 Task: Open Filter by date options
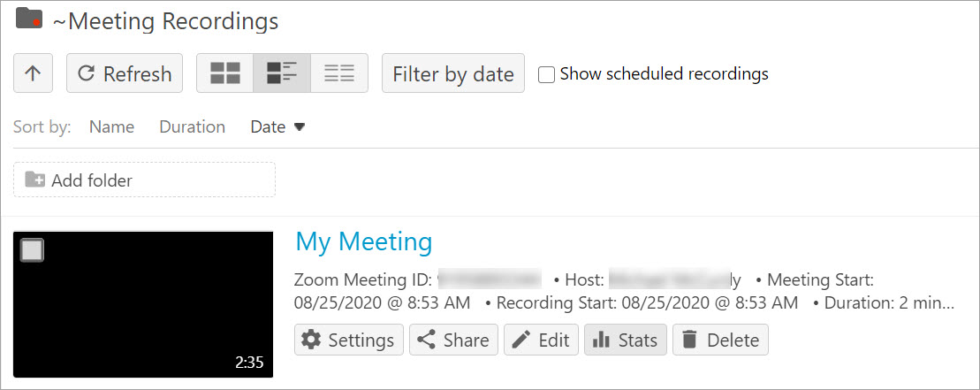[x=453, y=73]
